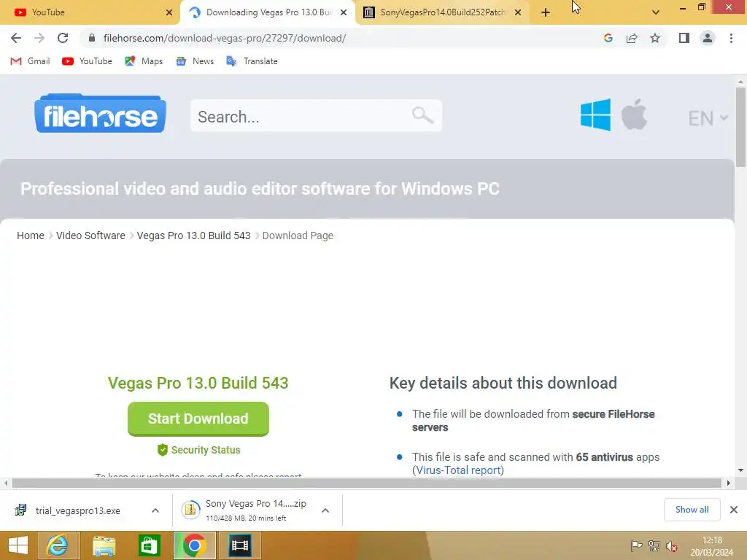
Task: Click the scroll-down arrow of the page
Action: click(740, 470)
